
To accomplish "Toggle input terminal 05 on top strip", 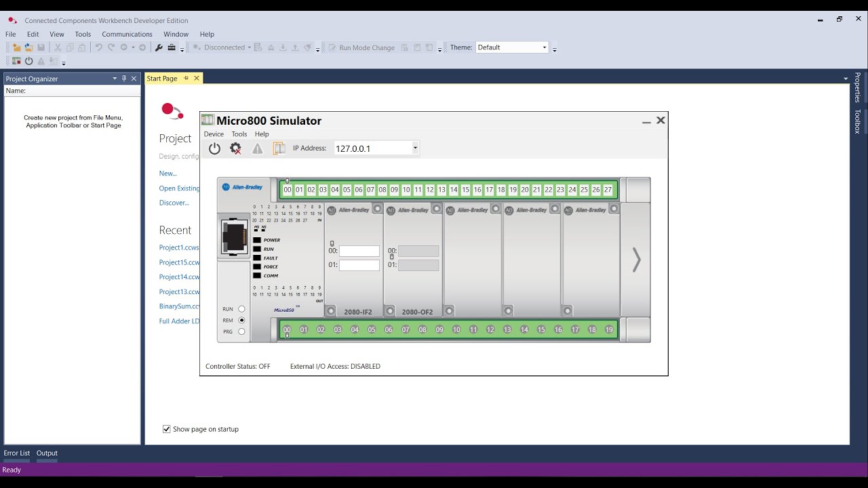I will [x=347, y=190].
